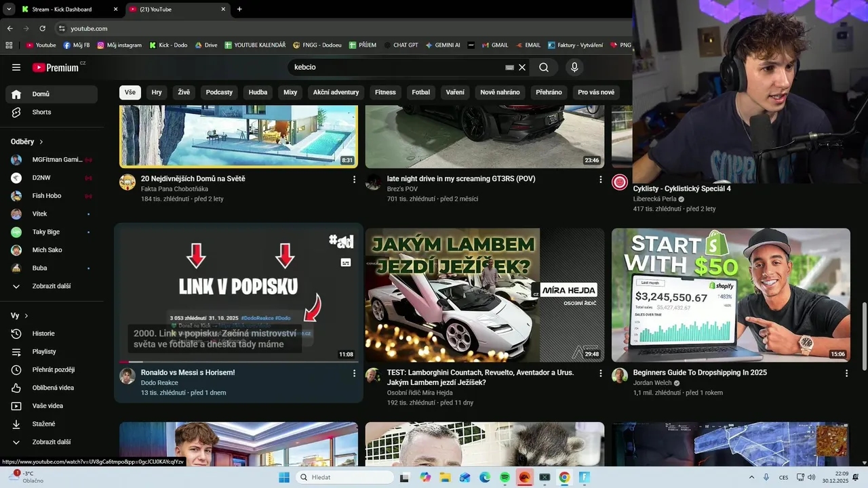868x488 pixels.
Task: Select the Vše filter chip
Action: [x=130, y=92]
